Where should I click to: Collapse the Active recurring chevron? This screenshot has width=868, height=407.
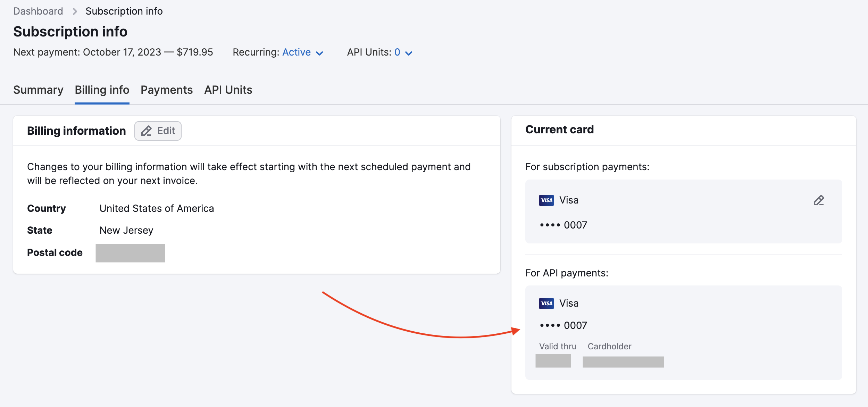click(320, 53)
